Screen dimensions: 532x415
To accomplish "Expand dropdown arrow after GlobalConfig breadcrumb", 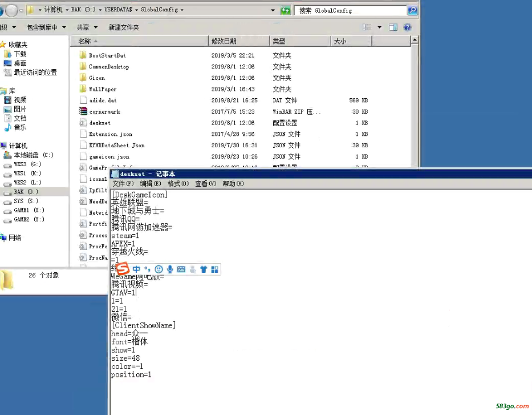I will pyautogui.click(x=182, y=10).
